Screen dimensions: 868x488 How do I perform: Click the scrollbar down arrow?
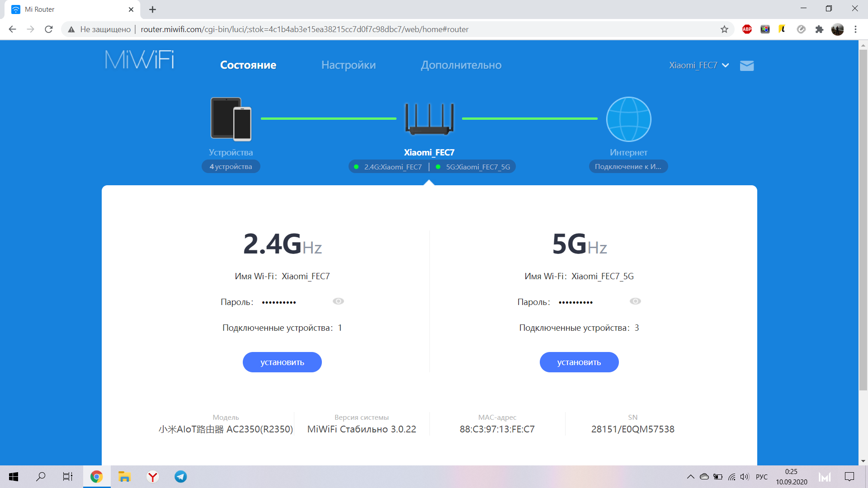[863, 461]
